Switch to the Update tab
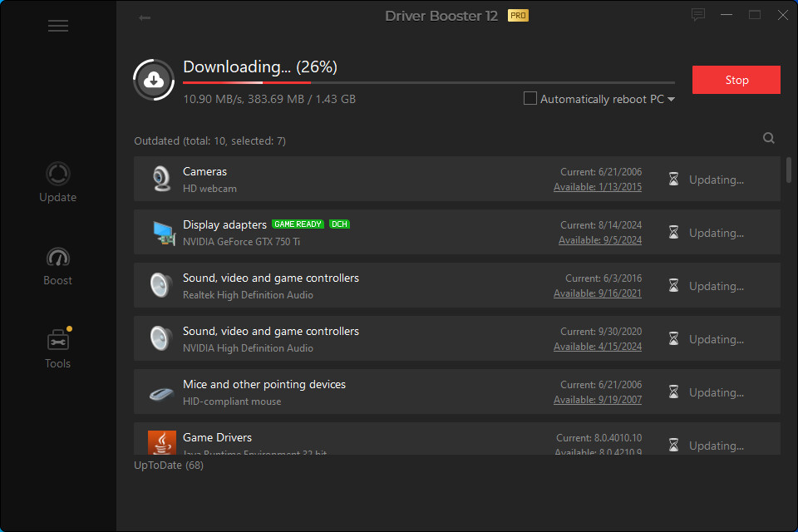Screen dimensions: 798x532 tap(58, 183)
